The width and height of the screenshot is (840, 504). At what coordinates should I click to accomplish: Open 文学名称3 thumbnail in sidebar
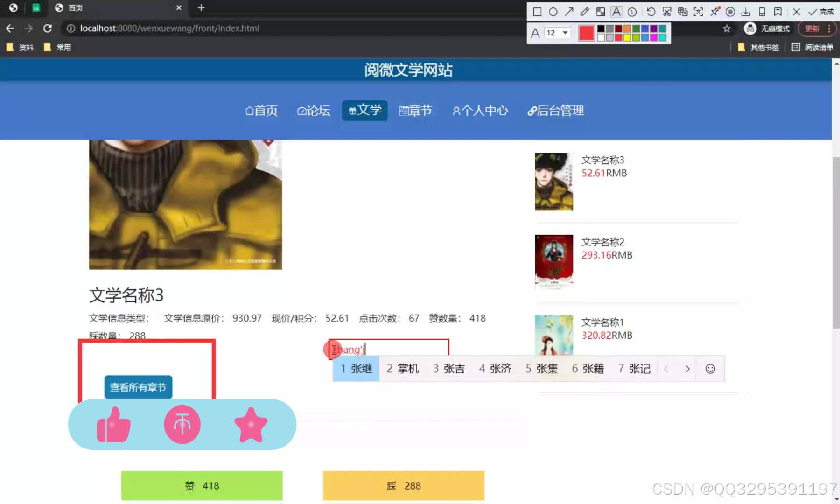coord(554,182)
